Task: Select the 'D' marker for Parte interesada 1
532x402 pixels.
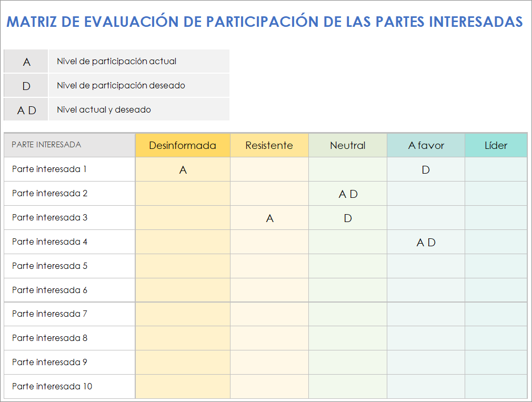Action: tap(425, 169)
